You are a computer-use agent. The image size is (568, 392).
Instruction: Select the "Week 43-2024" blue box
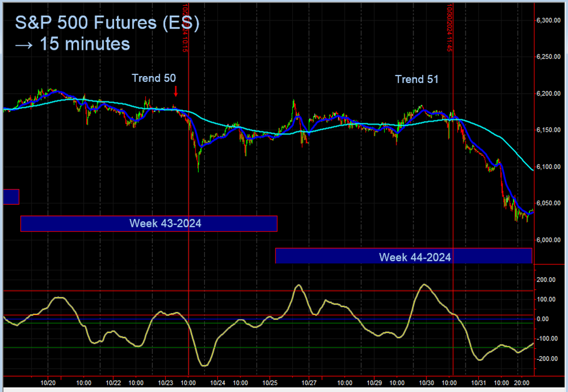[x=149, y=223]
